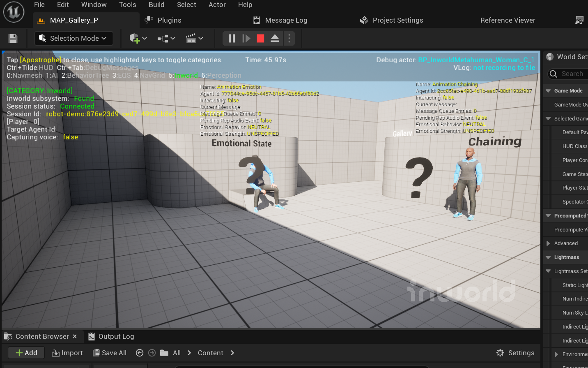The image size is (588, 368).
Task: Pause the running simulation
Action: 232,38
